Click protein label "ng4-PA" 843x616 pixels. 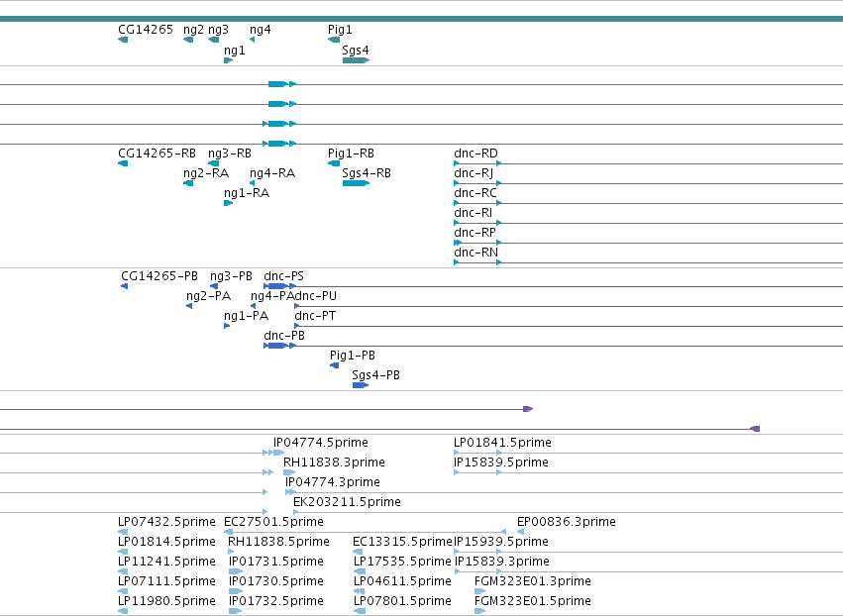click(272, 297)
